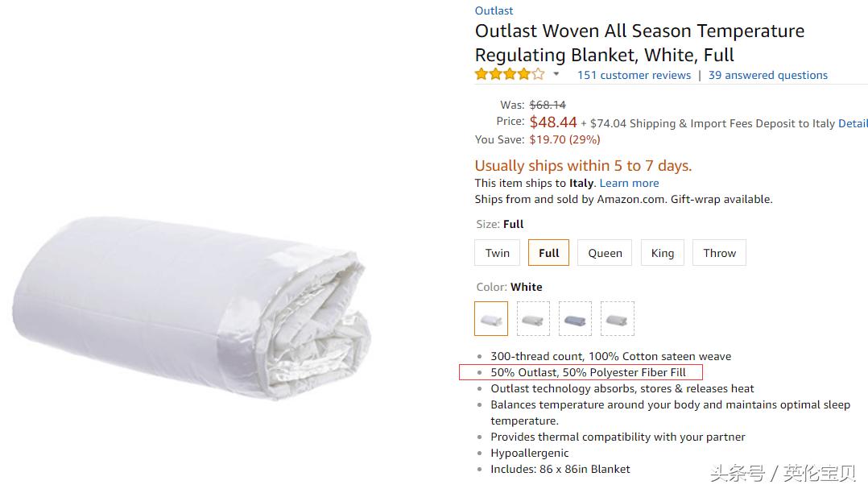
Task: View the 39 answered questions
Action: pos(767,75)
